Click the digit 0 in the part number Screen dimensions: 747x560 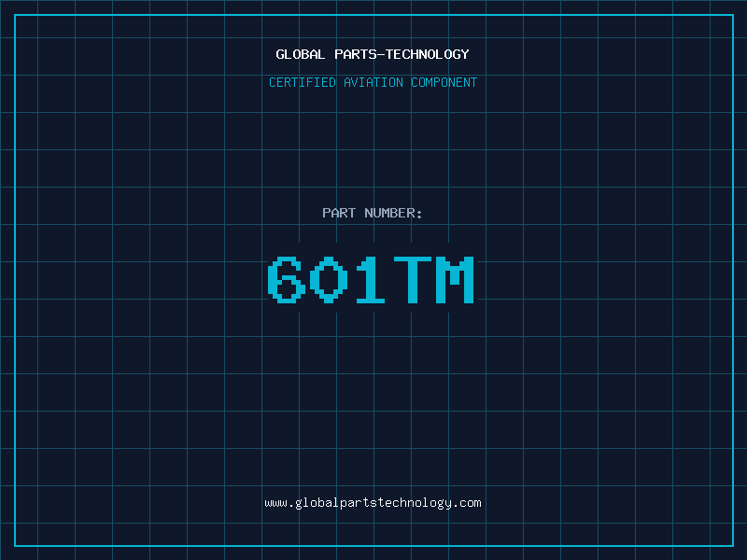point(329,280)
